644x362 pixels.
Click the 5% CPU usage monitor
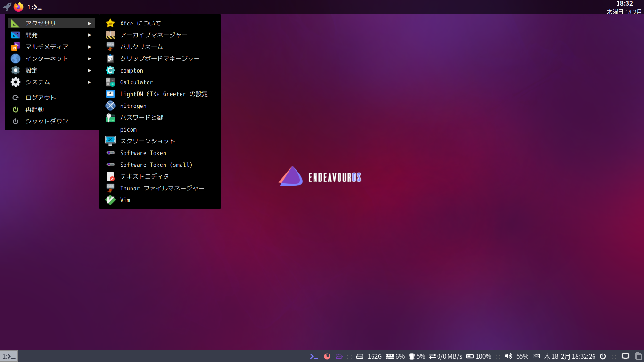417,356
